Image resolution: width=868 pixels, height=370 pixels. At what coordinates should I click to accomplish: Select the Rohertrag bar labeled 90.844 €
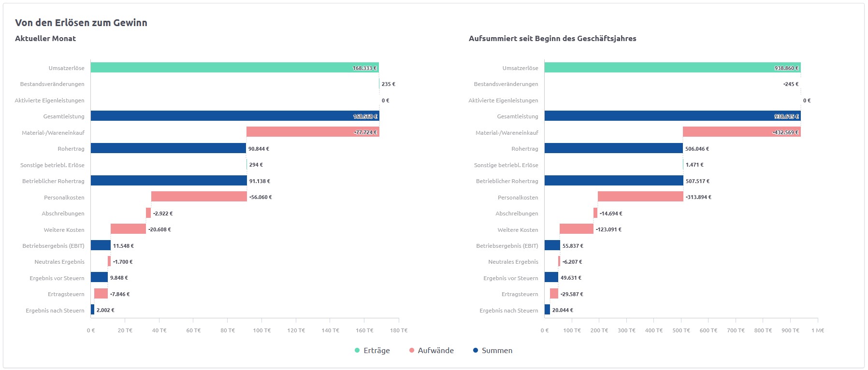[168, 148]
